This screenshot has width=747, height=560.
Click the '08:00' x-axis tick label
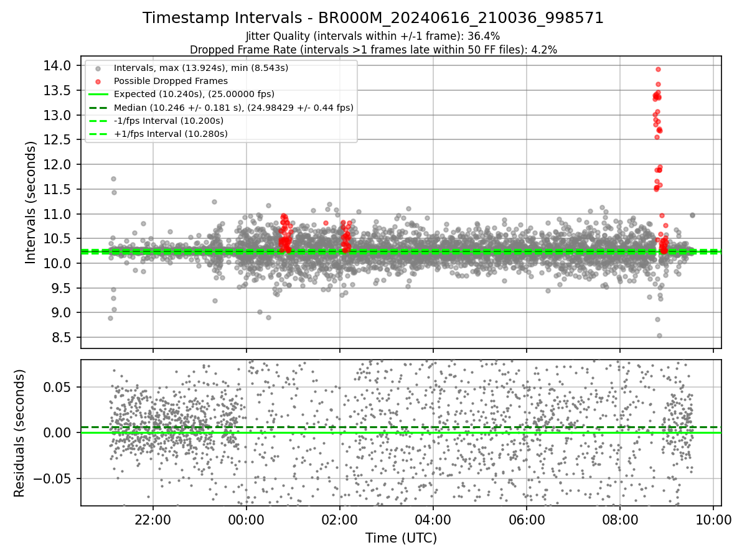coord(620,519)
